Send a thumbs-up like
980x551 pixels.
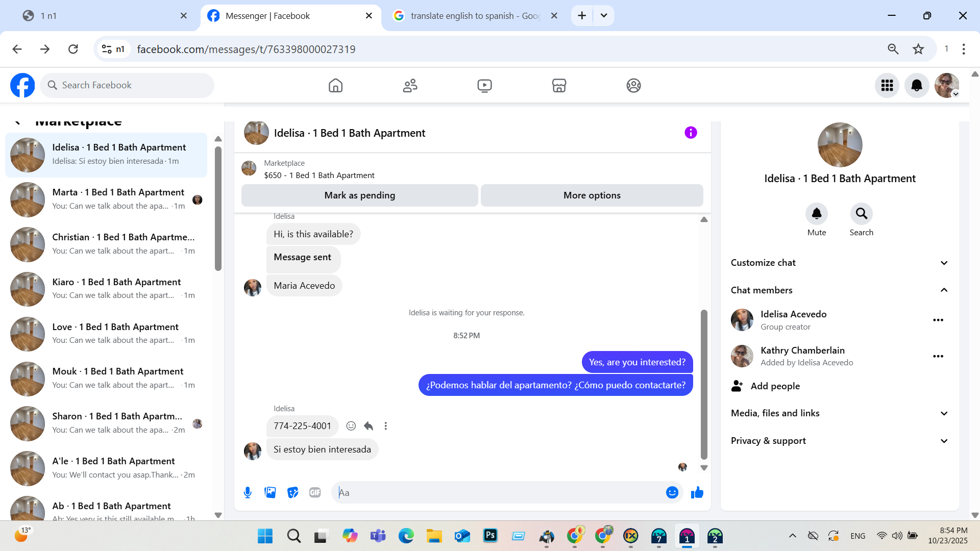(697, 492)
